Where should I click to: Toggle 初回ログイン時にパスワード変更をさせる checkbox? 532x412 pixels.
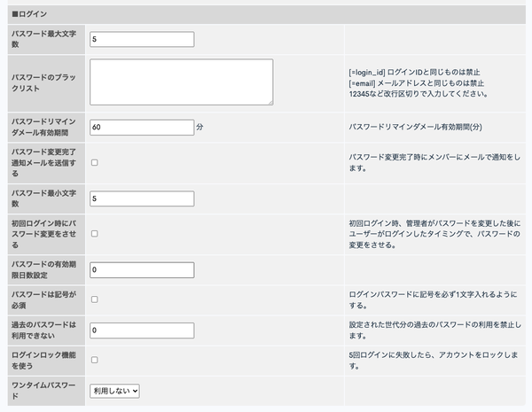pos(95,234)
